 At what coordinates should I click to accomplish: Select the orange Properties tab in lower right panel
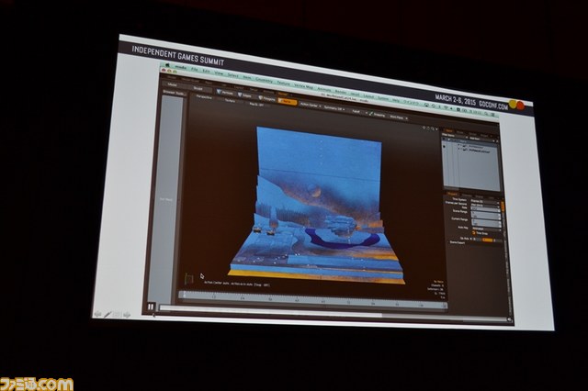tap(452, 194)
